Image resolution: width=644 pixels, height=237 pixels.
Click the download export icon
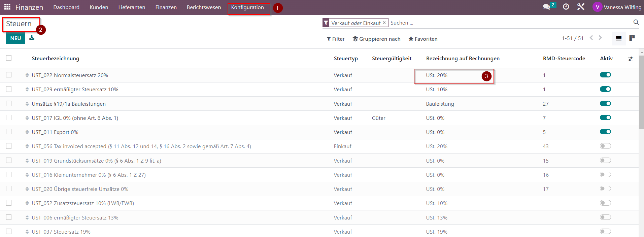(32, 38)
